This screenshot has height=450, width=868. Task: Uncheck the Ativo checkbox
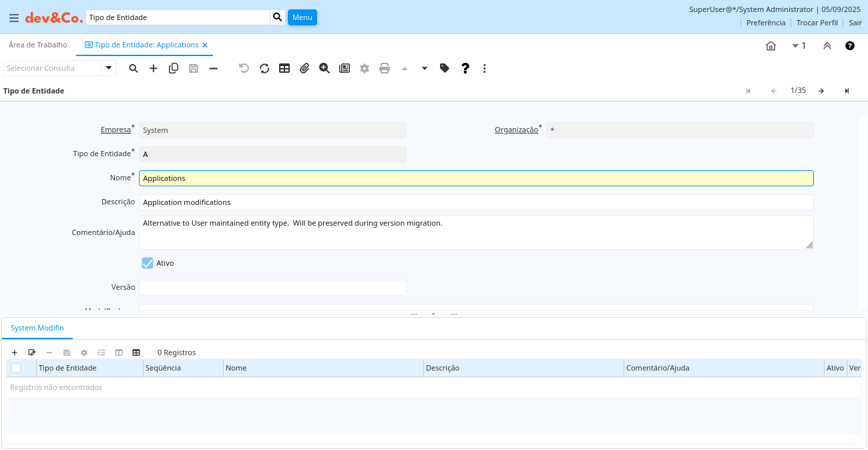(x=148, y=263)
